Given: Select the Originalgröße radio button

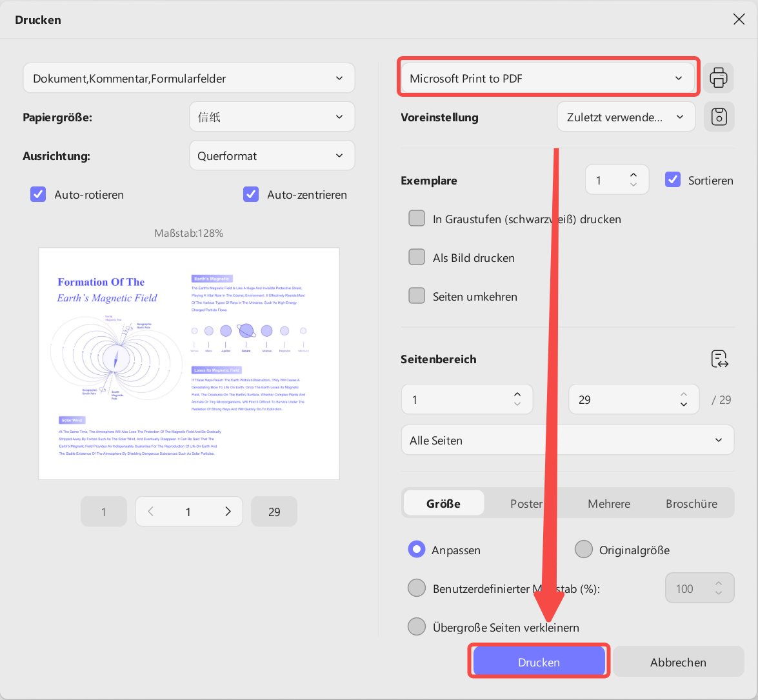Looking at the screenshot, I should tap(583, 549).
